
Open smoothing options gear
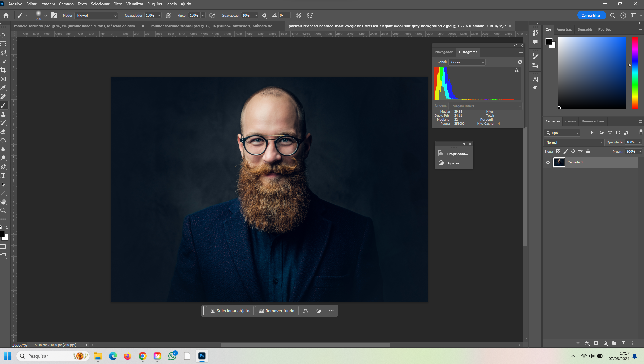tap(264, 16)
